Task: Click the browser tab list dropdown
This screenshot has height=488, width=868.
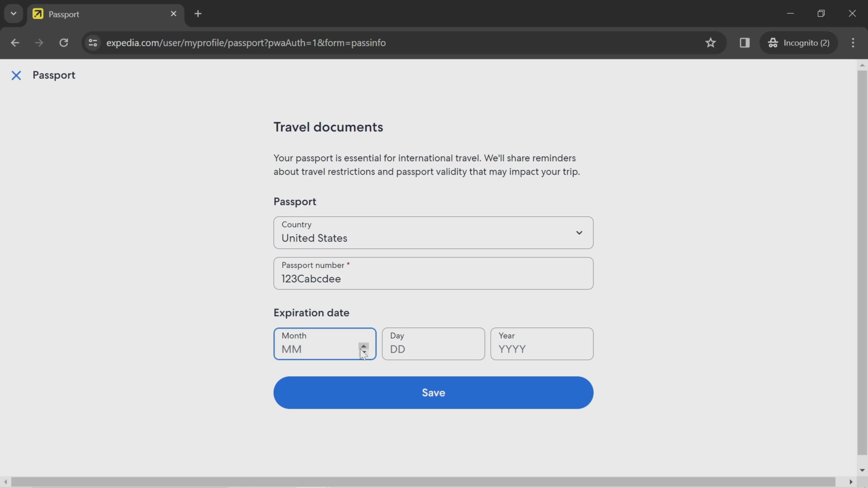Action: [13, 13]
